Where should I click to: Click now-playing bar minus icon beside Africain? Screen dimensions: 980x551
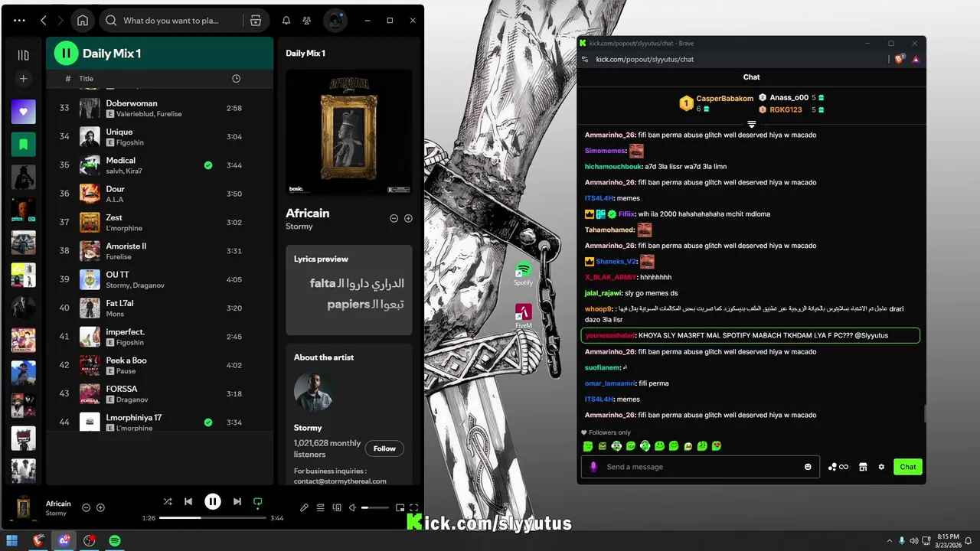point(86,507)
